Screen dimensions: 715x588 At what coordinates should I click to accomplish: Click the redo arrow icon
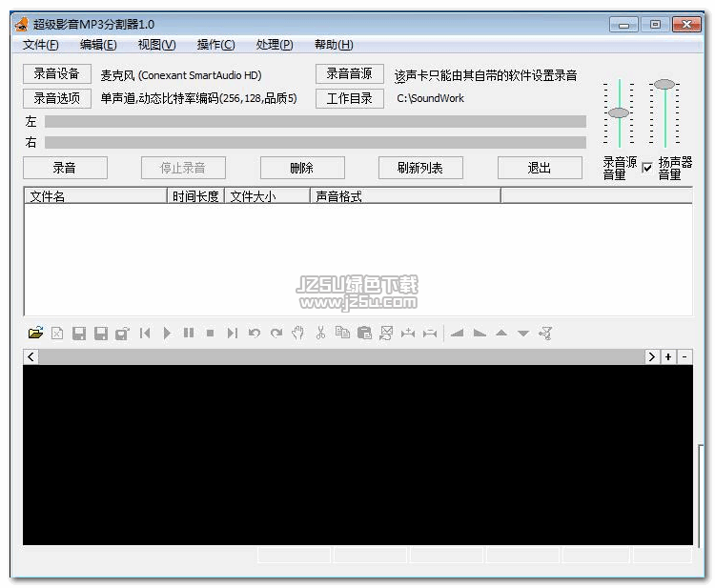pyautogui.click(x=276, y=334)
